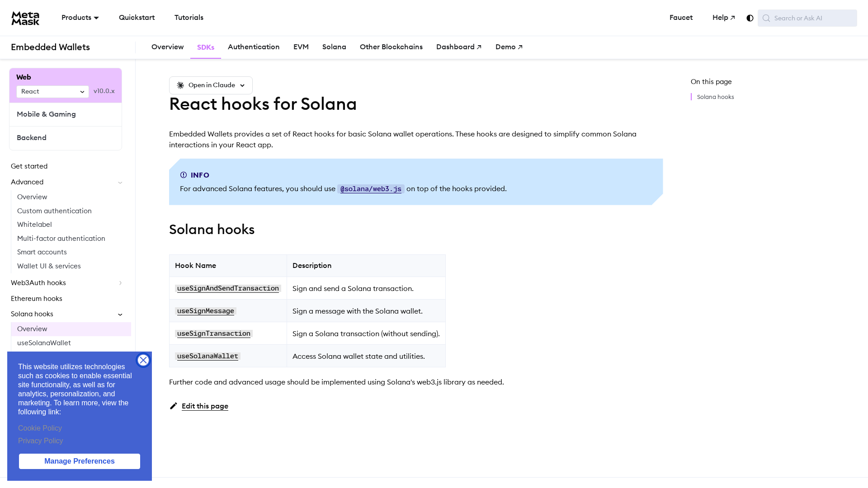
Task: Open the Privacy Policy link
Action: (41, 441)
